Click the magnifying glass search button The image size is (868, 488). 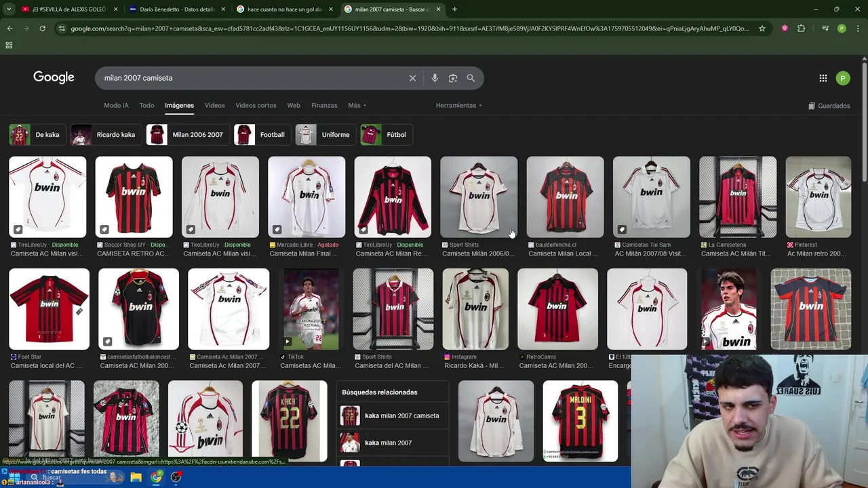point(471,78)
